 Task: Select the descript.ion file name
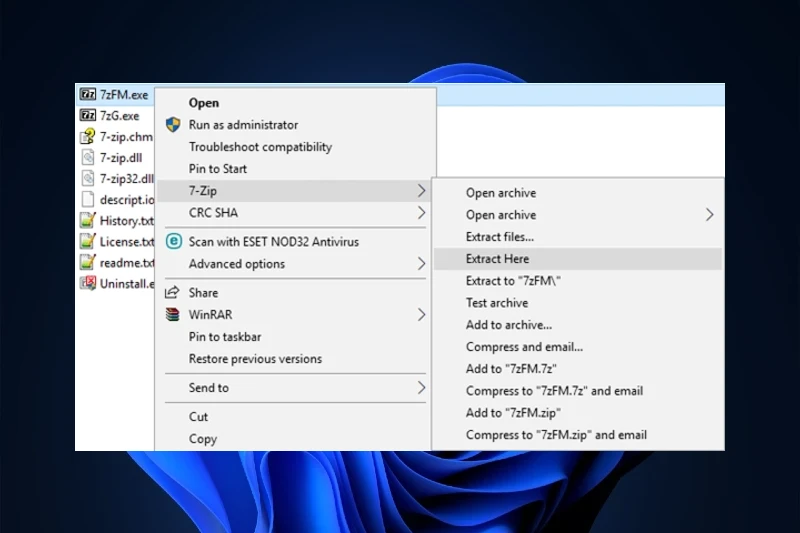[x=127, y=199]
